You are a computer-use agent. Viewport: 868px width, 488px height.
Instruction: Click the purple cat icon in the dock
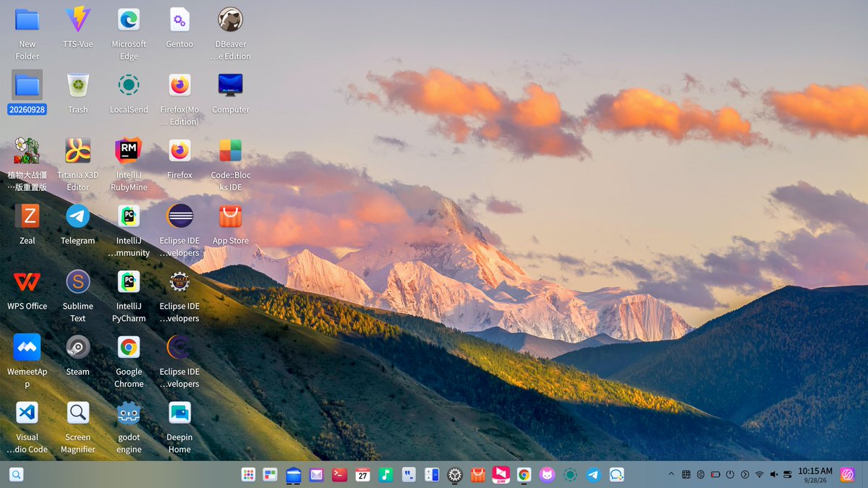pos(548,475)
